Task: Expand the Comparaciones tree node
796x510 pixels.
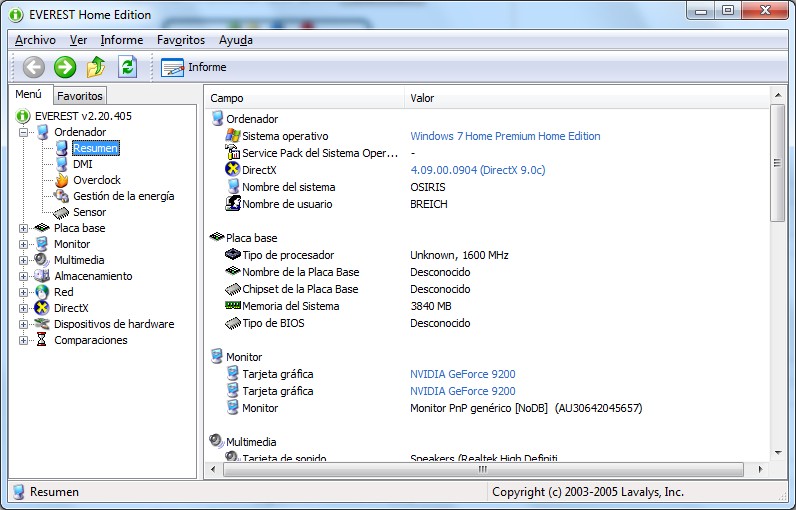Action: coord(23,341)
